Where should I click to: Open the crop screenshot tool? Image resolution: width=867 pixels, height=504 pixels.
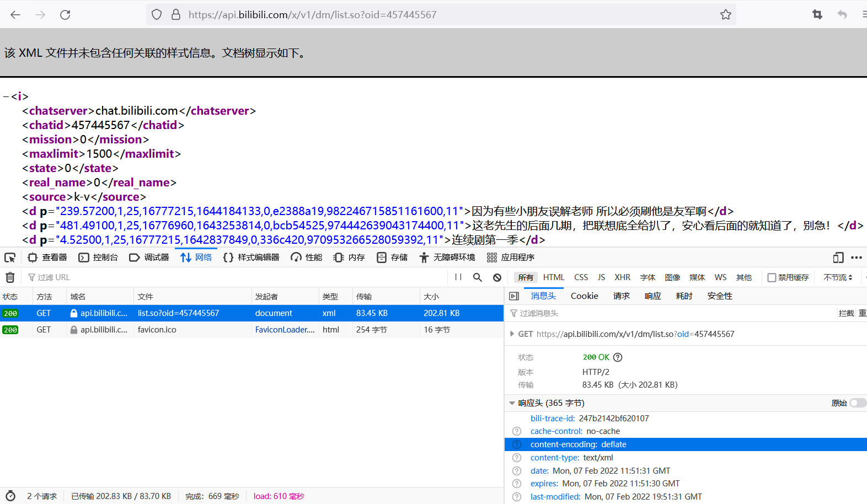(817, 15)
